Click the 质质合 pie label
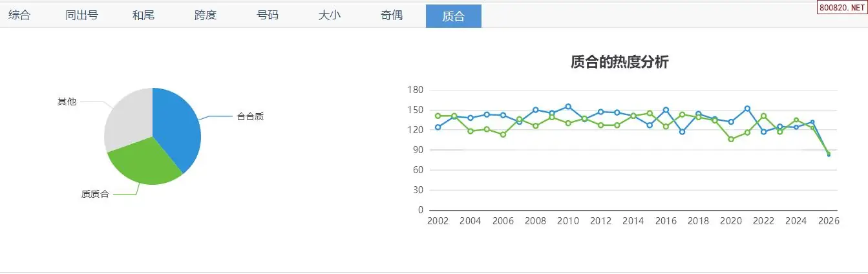This screenshot has height=274, width=868. pyautogui.click(x=95, y=194)
